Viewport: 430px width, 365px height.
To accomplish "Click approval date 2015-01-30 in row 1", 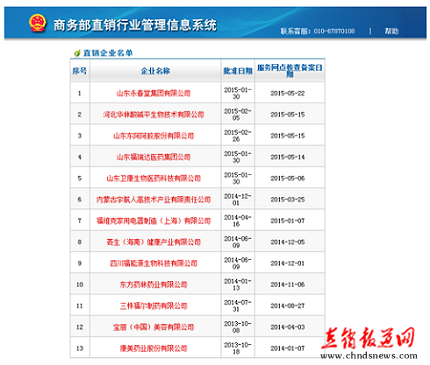I will [237, 93].
